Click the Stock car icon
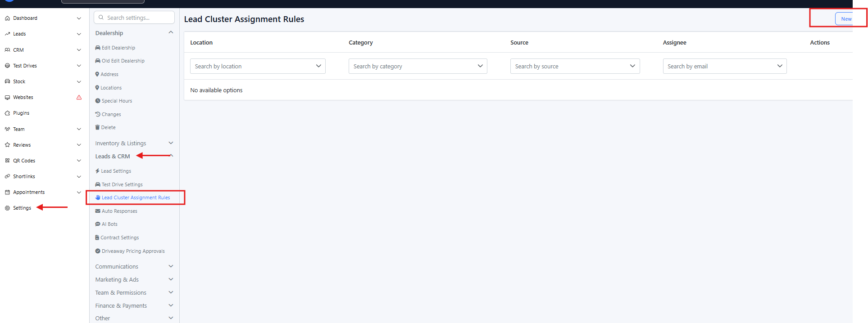868x323 pixels. click(x=7, y=81)
